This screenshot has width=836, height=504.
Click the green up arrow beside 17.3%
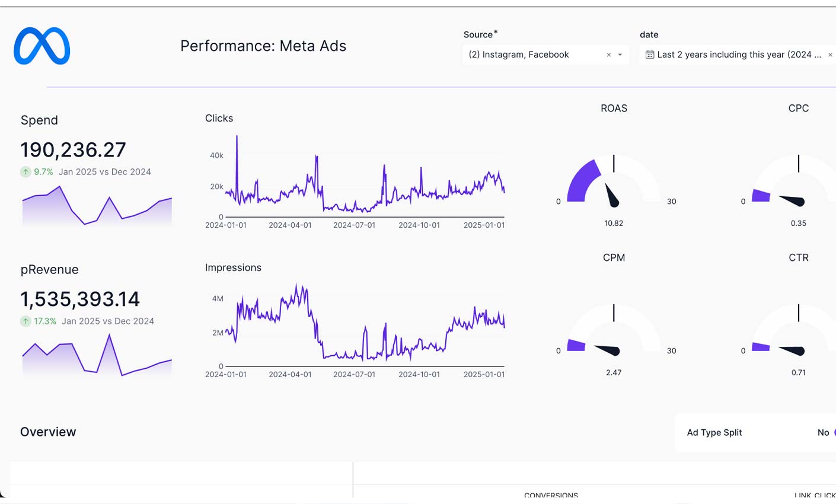[x=25, y=321]
